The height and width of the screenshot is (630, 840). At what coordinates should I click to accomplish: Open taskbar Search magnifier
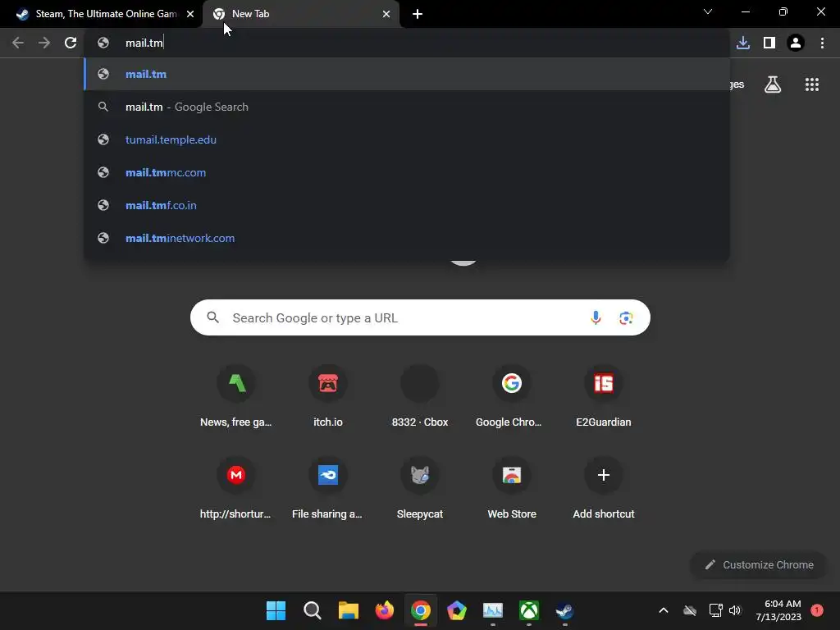pos(312,610)
